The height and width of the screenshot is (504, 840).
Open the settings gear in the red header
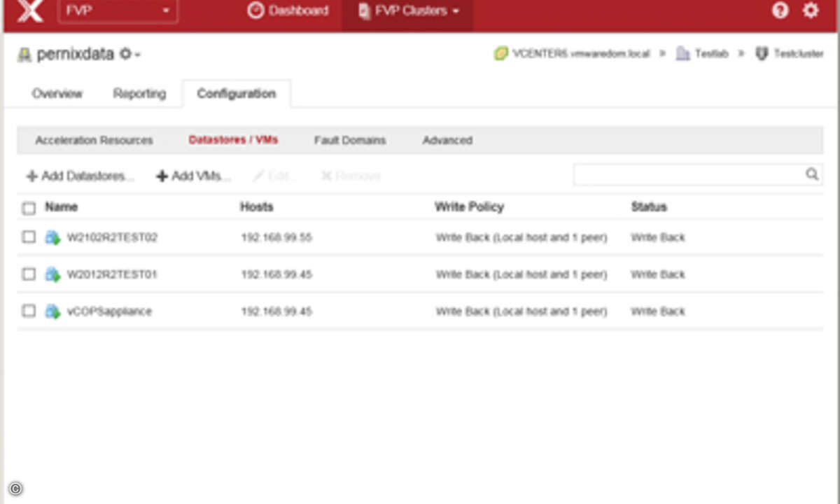point(811,10)
